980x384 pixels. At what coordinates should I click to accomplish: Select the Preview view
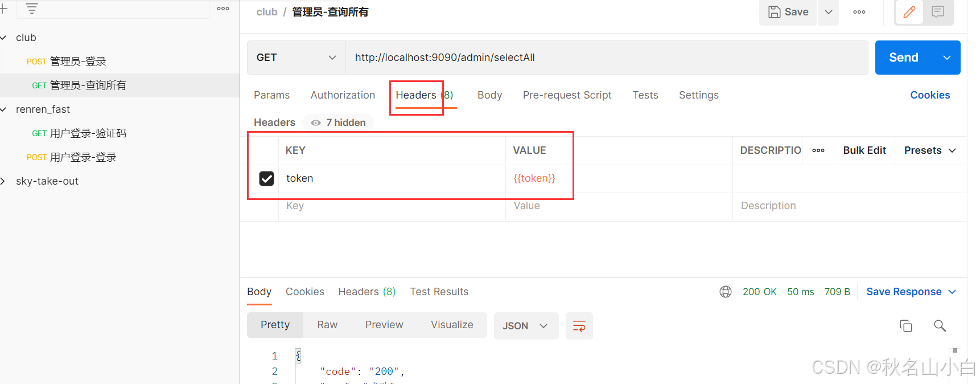384,325
